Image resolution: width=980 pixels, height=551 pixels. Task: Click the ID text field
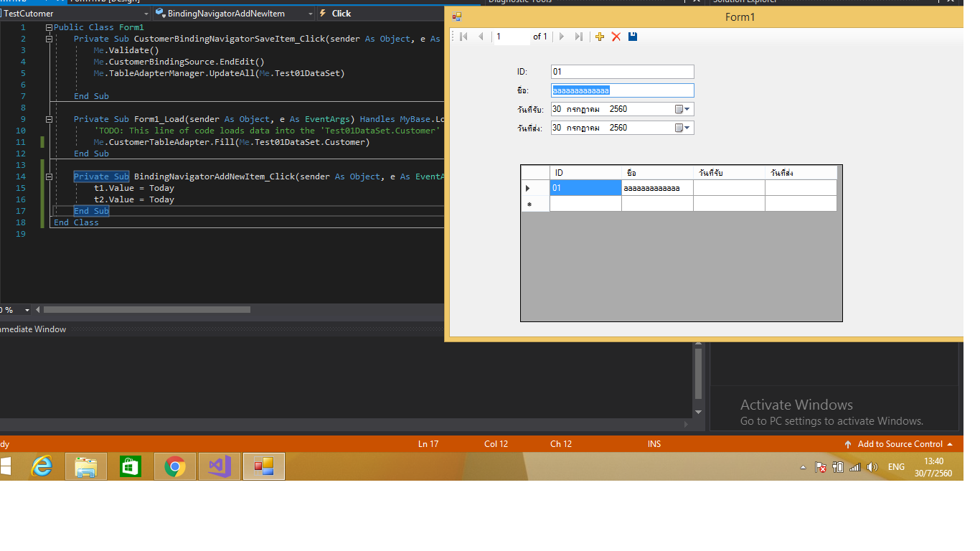click(622, 72)
